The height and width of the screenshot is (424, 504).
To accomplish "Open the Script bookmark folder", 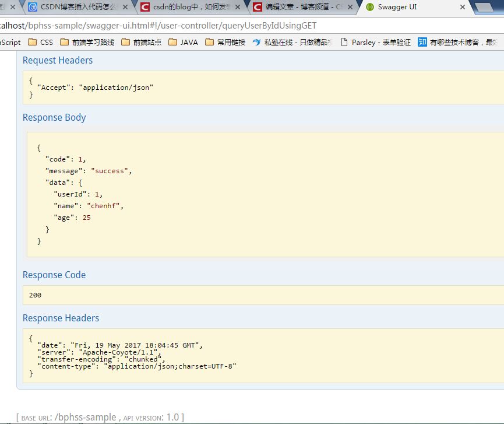I will (10, 42).
